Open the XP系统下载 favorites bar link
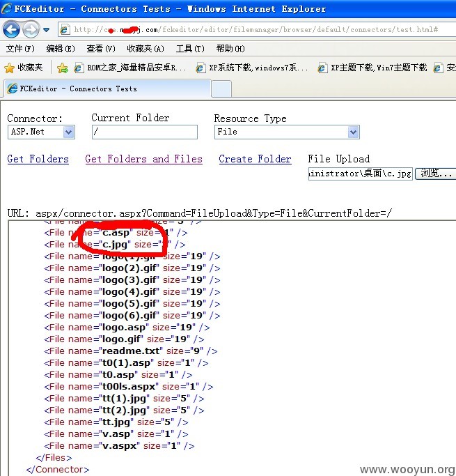 pos(252,68)
